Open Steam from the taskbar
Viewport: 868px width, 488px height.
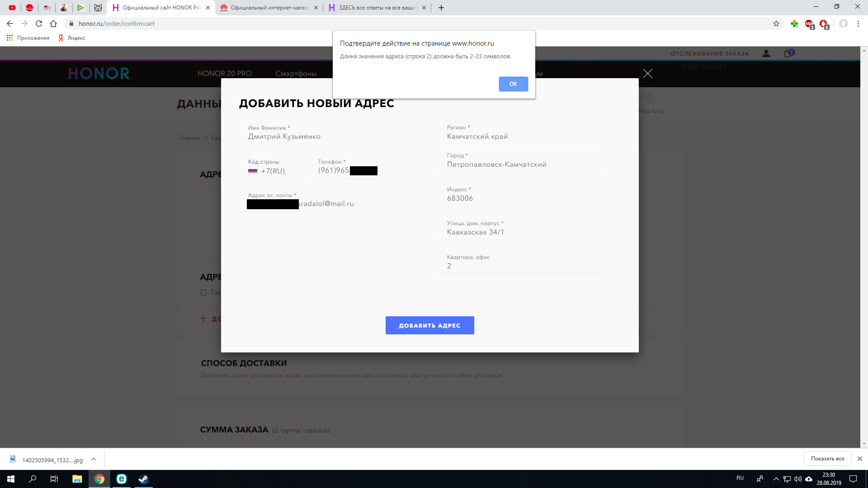143,479
